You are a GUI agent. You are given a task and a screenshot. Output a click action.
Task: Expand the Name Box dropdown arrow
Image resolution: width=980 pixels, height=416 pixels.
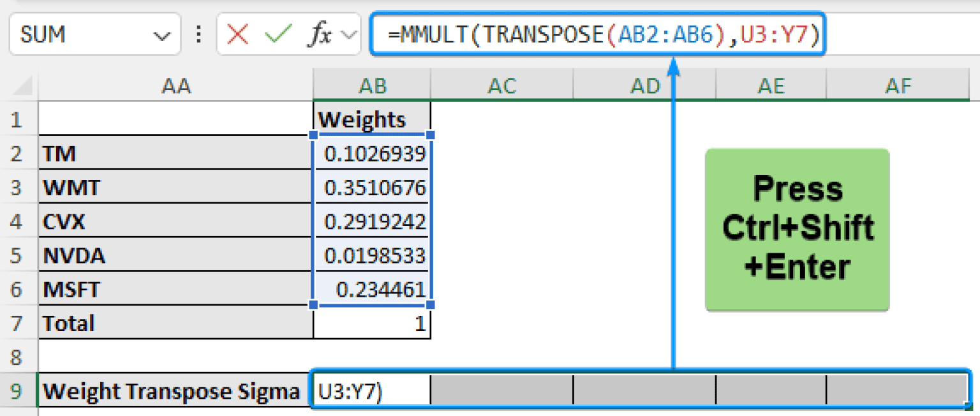click(x=160, y=35)
